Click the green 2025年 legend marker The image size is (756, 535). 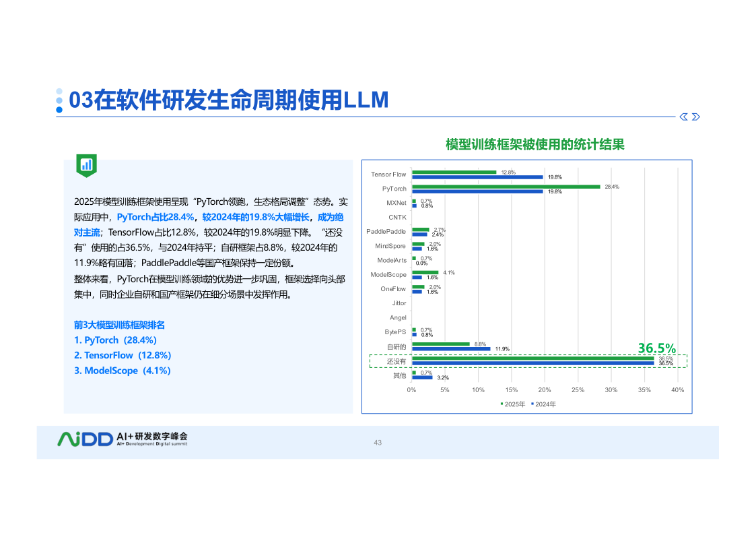coord(502,404)
